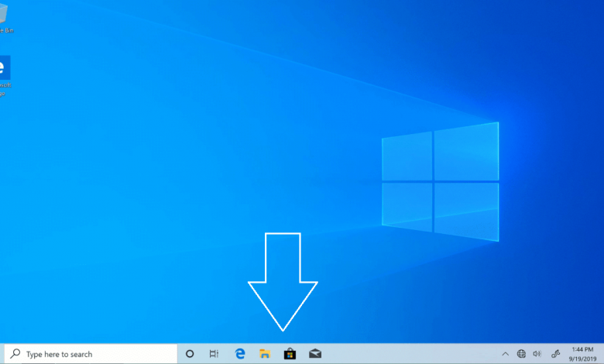The image size is (604, 364).
Task: Click the search magnifier icon in the taskbar
Action: [15, 354]
